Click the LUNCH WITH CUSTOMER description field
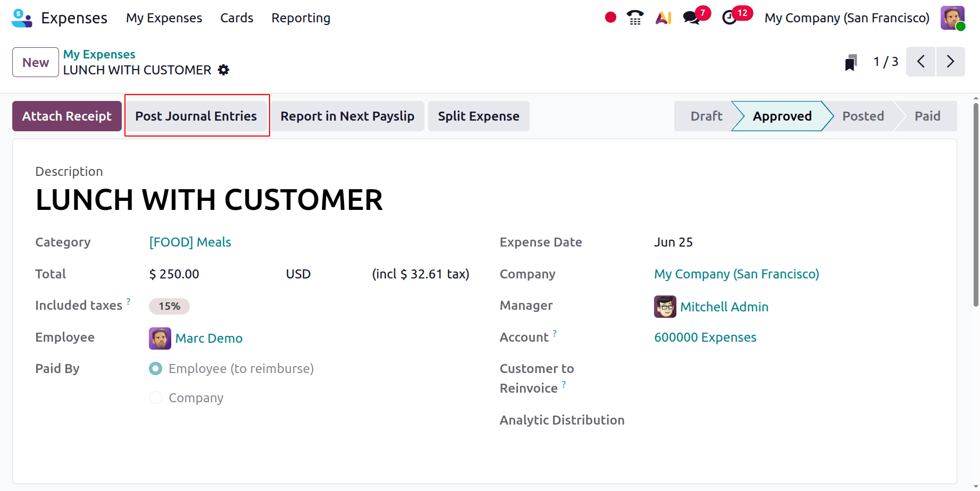 point(209,200)
